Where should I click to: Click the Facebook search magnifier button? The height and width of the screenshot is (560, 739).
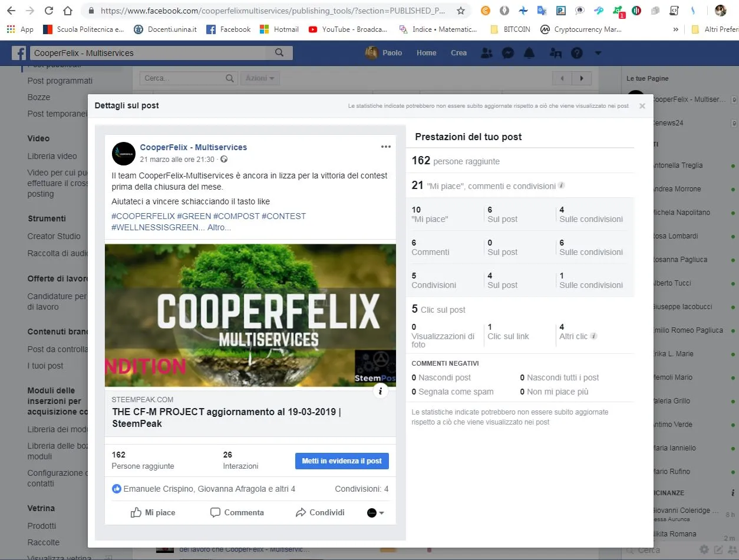[279, 52]
